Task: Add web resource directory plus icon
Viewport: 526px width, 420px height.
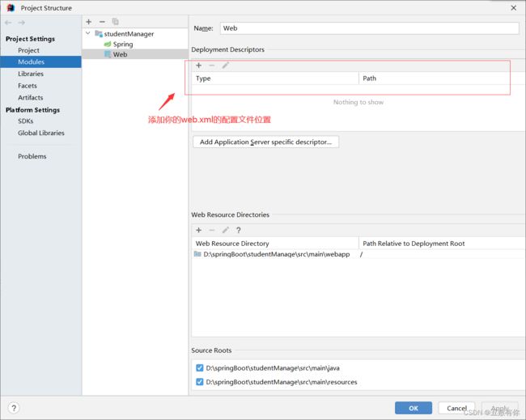Action: 198,230
